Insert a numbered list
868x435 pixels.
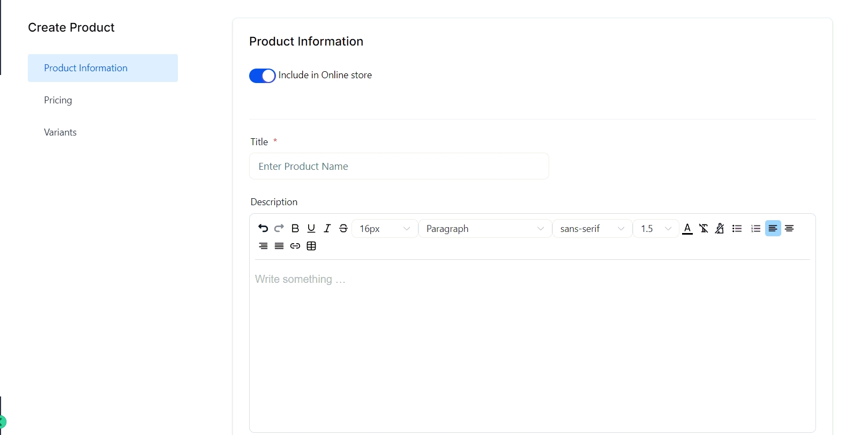coord(755,229)
